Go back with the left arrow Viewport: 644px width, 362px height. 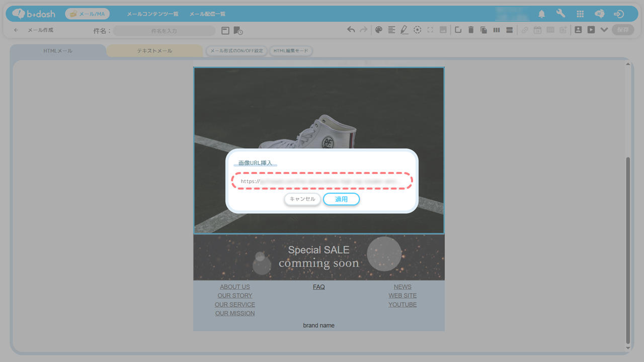[16, 30]
